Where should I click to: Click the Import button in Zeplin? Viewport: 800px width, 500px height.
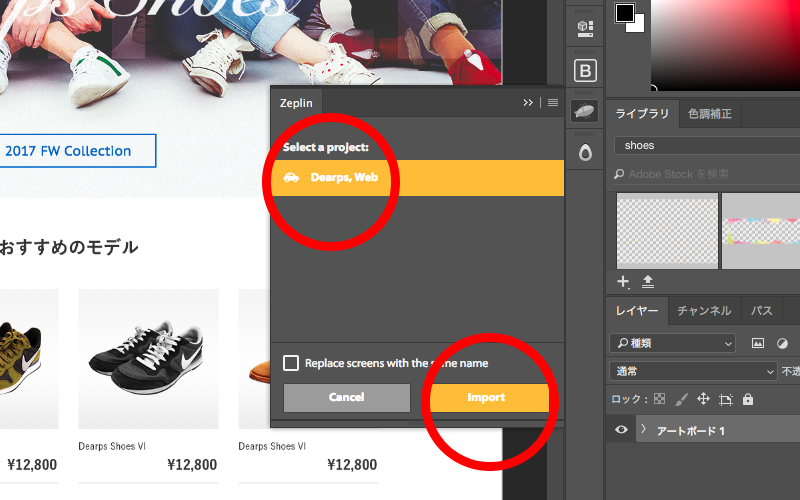[x=487, y=397]
